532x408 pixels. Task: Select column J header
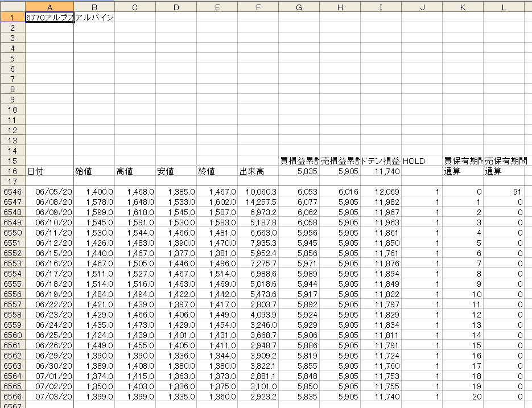tap(422, 7)
